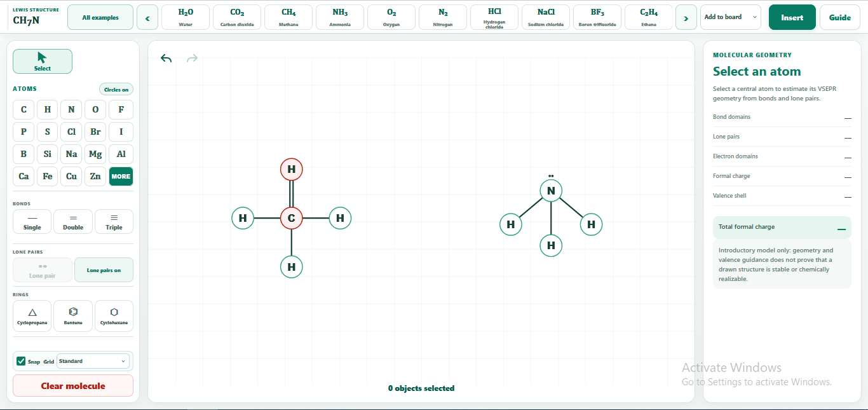Click the 'Bond domains' row label
This screenshot has height=410, width=868.
[x=731, y=117]
